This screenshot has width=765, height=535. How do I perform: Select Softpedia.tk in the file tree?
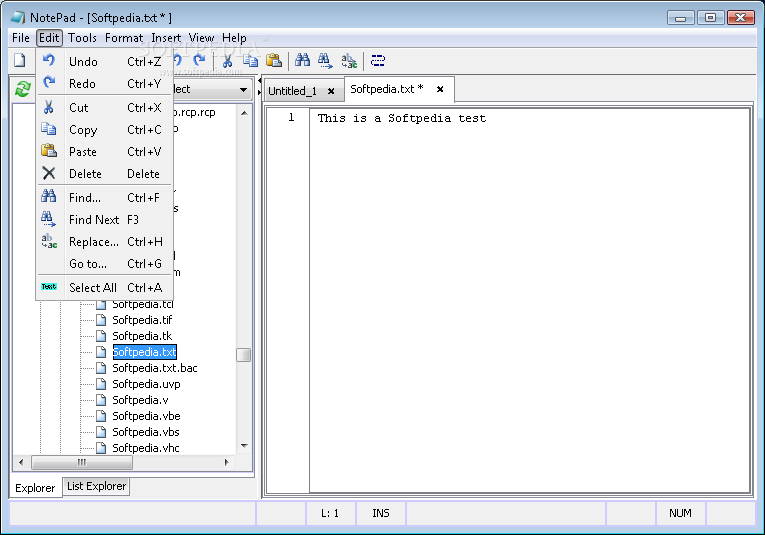click(142, 336)
